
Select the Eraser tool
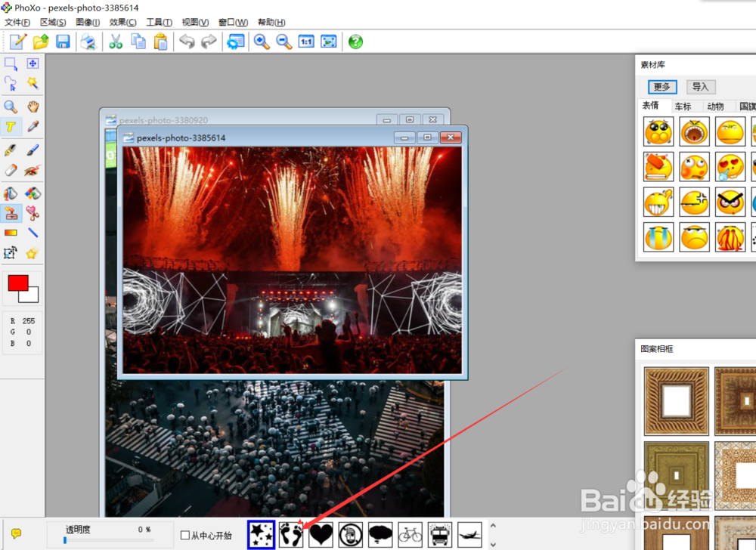11,170
